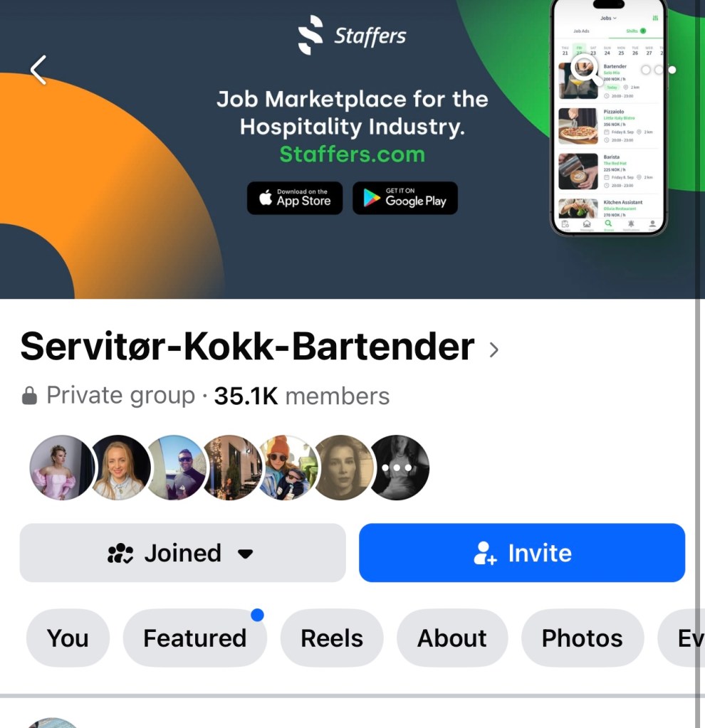Open the Photos tab

(x=583, y=638)
